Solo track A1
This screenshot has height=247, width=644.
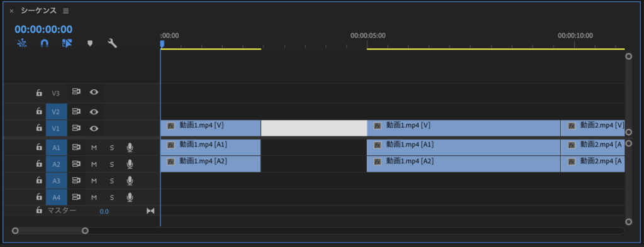point(112,147)
